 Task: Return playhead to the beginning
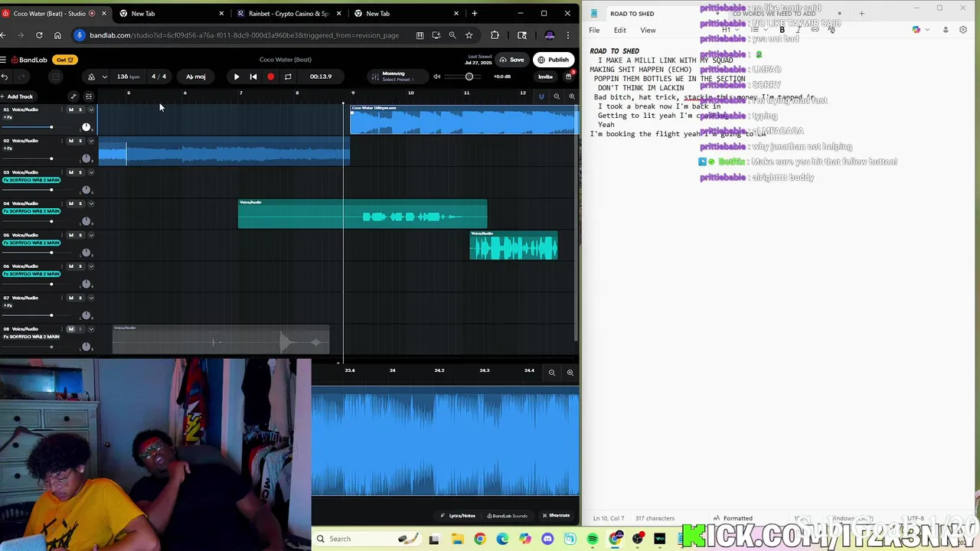253,77
